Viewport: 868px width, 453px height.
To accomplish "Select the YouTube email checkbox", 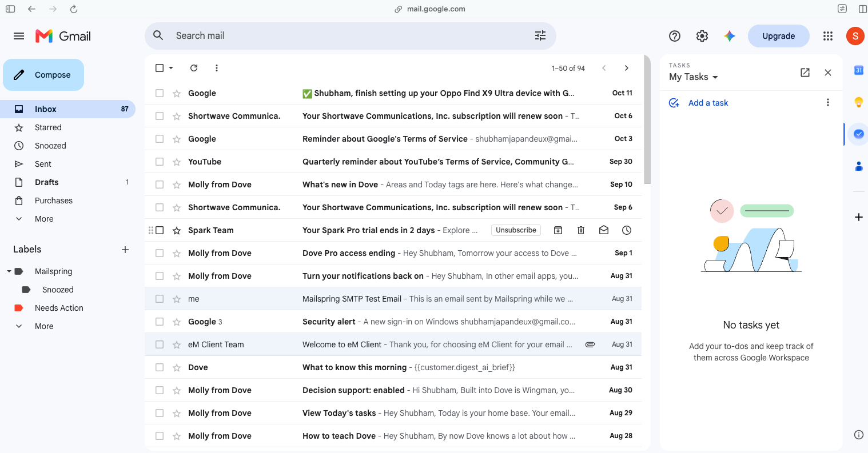I will (160, 162).
